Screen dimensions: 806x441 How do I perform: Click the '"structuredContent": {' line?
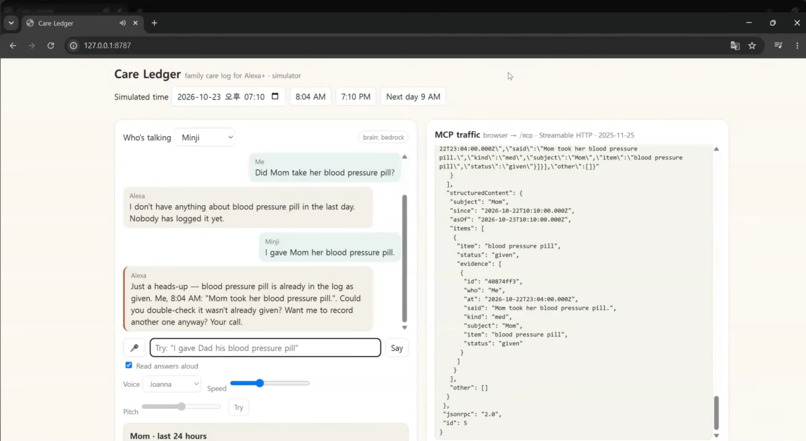pos(484,193)
